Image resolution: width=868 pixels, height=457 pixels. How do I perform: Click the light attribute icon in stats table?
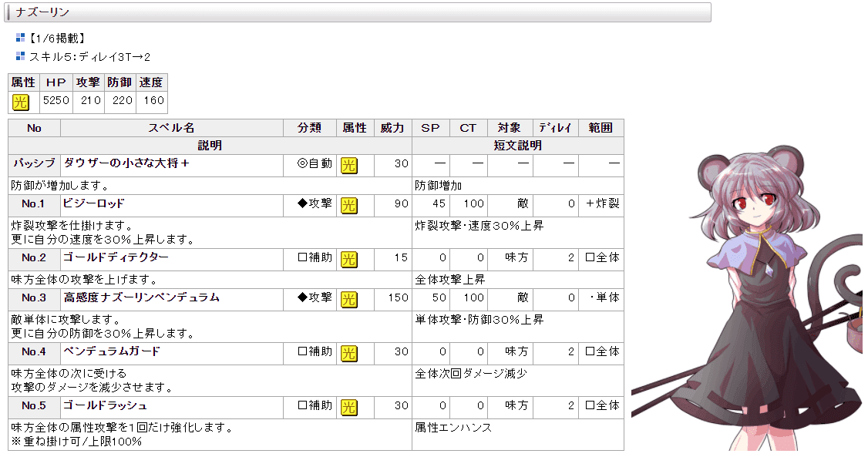click(x=21, y=102)
